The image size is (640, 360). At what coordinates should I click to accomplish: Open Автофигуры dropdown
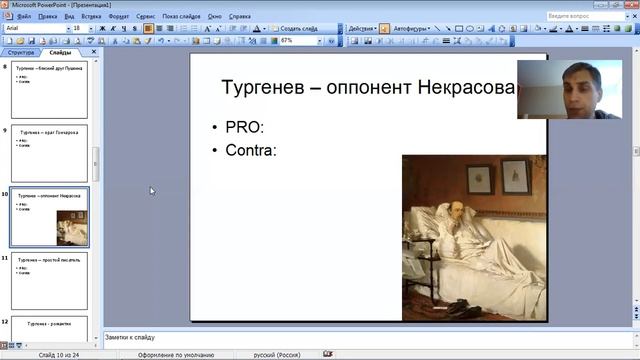tap(411, 29)
